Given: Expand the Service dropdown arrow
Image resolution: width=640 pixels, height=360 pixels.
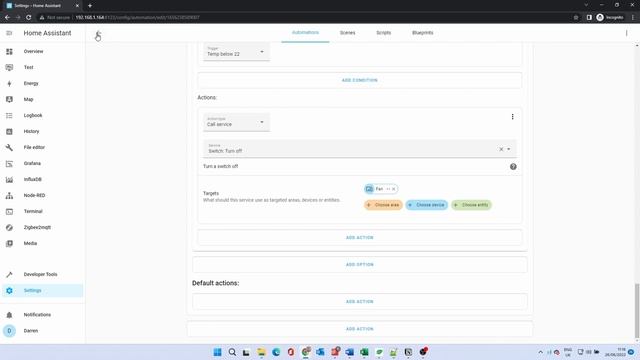Looking at the screenshot, I should coord(509,149).
